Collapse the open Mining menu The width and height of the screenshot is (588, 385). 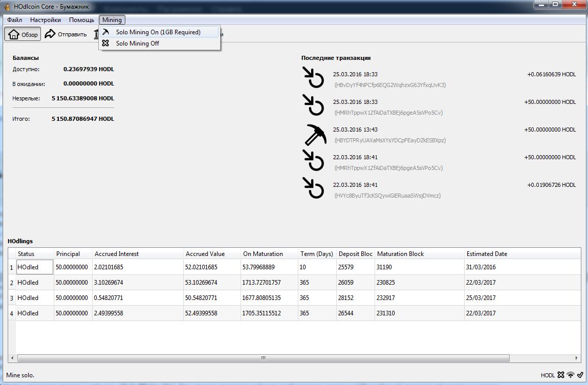coord(112,20)
